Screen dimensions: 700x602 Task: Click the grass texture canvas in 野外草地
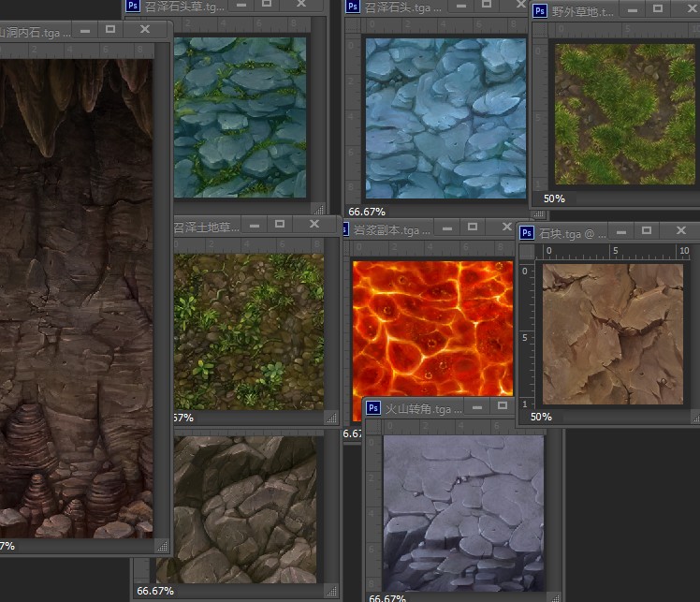click(625, 114)
